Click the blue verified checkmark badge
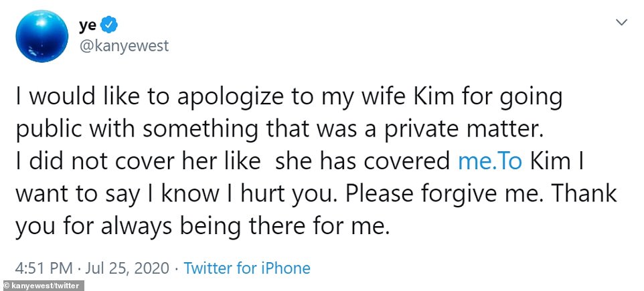Image resolution: width=644 pixels, height=291 pixels. click(x=109, y=25)
